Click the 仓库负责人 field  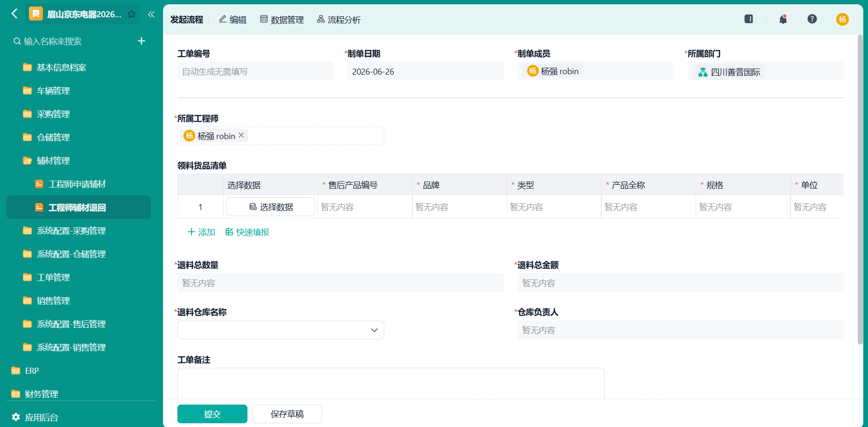point(680,330)
